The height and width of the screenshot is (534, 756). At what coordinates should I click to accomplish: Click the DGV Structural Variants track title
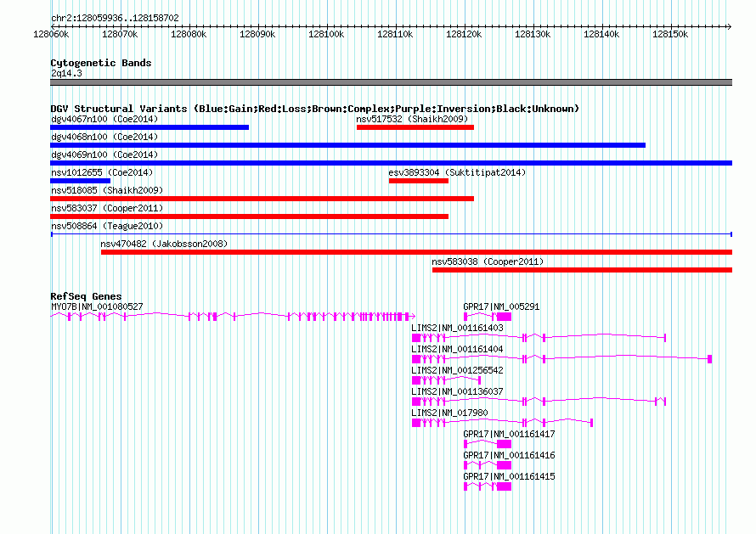[315, 109]
